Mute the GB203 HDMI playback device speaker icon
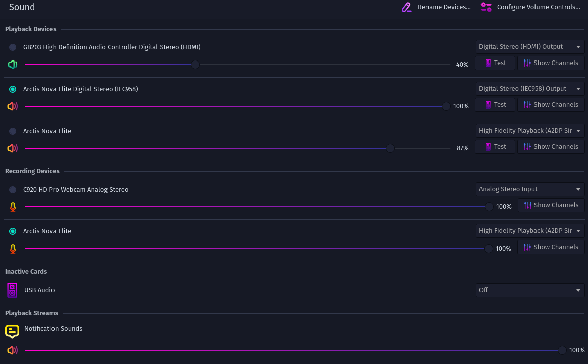The height and width of the screenshot is (364, 588). coord(13,65)
